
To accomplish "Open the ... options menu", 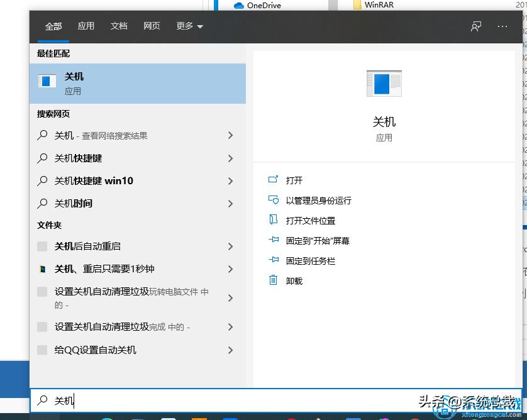I will click(502, 26).
